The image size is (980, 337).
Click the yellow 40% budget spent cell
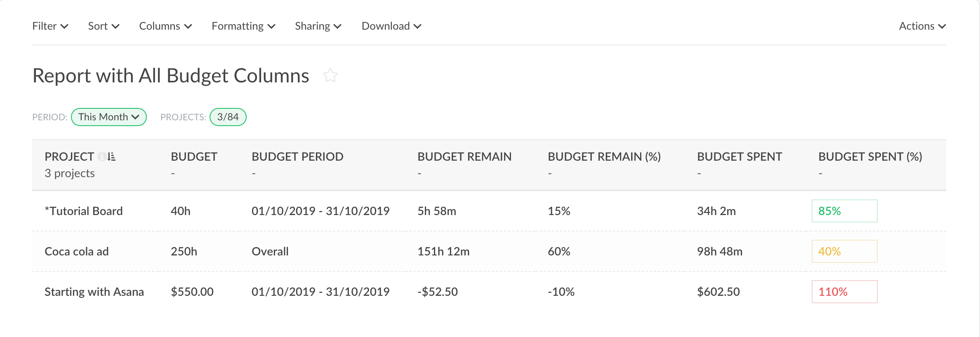[844, 251]
